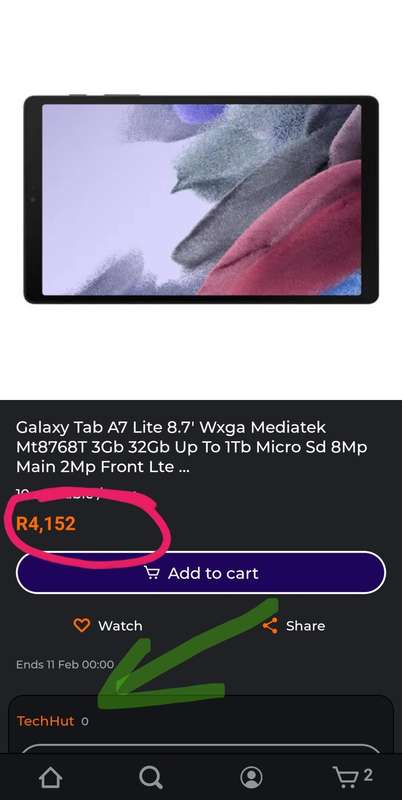This screenshot has width=402, height=800.
Task: Click the heart Watch icon
Action: pos(82,626)
